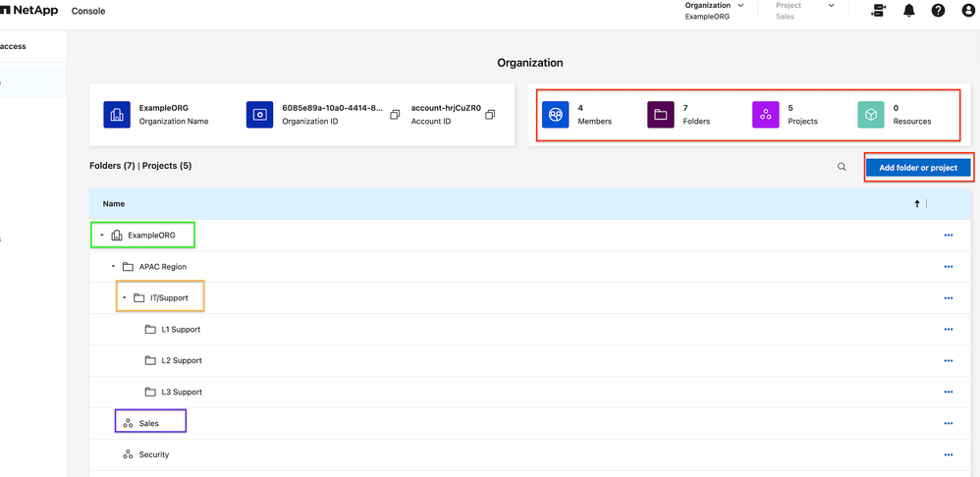This screenshot has width=980, height=477.
Task: Collapse the ExampleORG tree node
Action: [x=102, y=236]
